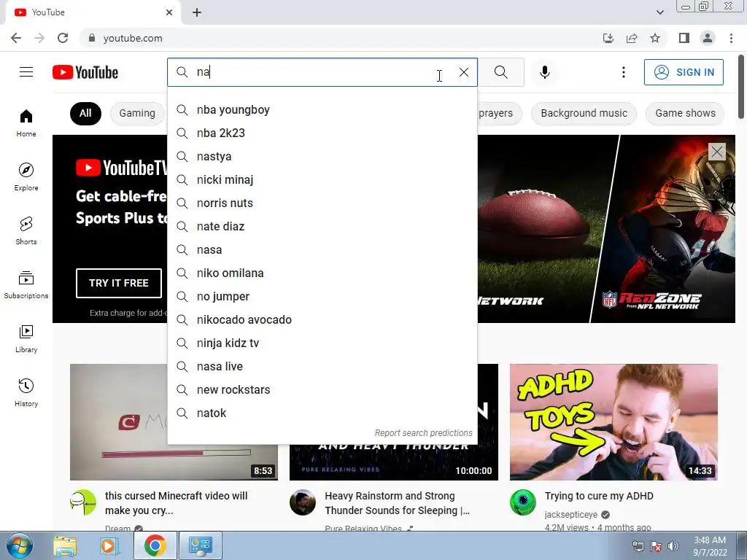The width and height of the screenshot is (747, 560).
Task: Open Chrome three-dot menu
Action: (731, 38)
